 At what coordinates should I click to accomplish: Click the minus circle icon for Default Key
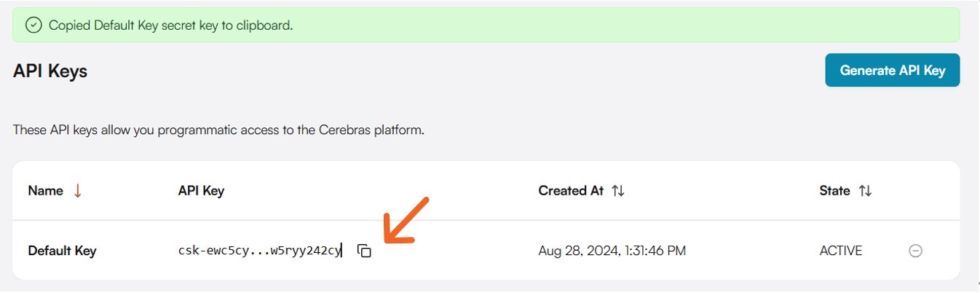pyautogui.click(x=916, y=251)
